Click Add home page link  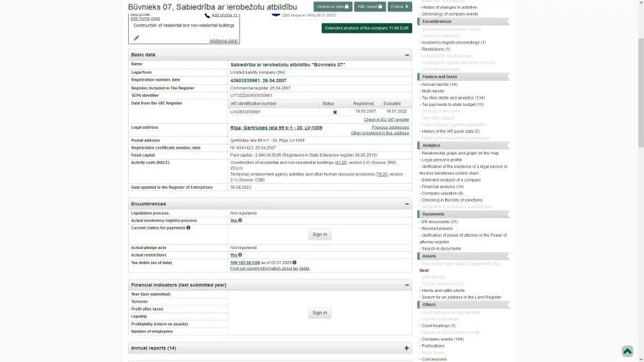[x=145, y=19]
